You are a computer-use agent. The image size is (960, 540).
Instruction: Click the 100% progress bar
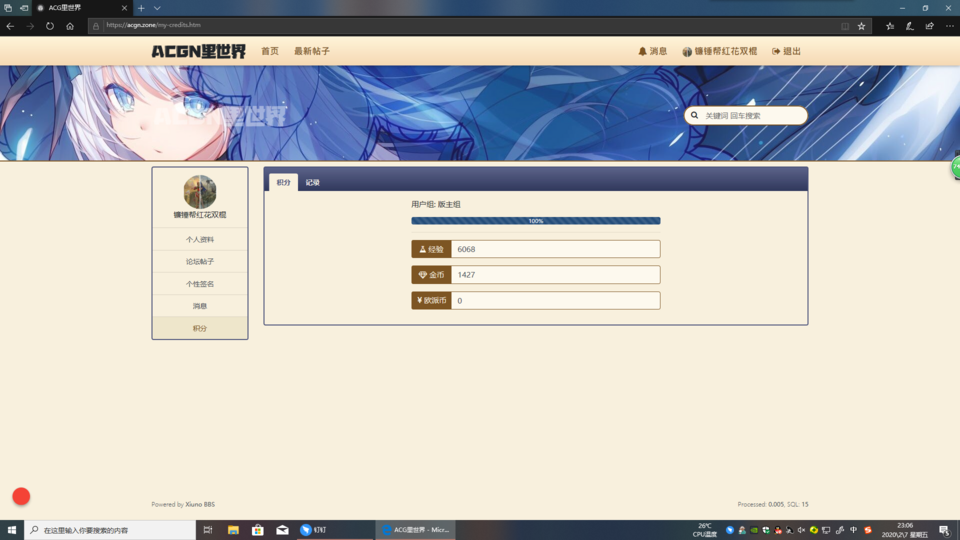[536, 221]
